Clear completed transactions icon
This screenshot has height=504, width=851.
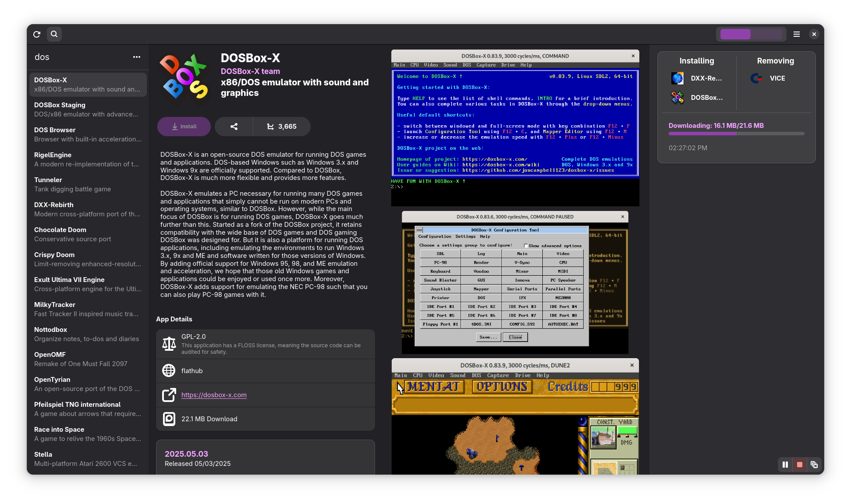click(814, 465)
